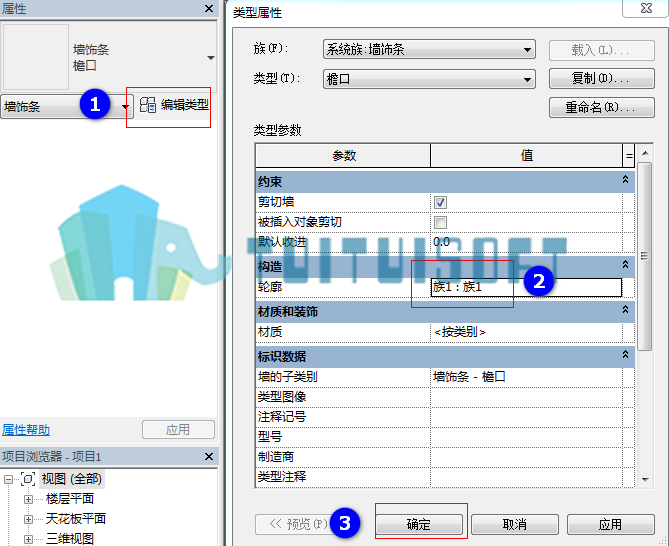Viewport: 669px width, 546px height.
Task: Click the type parameters scrollbar up arrow
Action: 645,153
